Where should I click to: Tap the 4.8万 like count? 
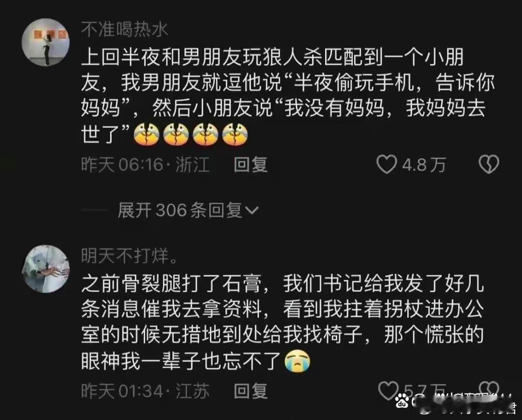coord(424,165)
